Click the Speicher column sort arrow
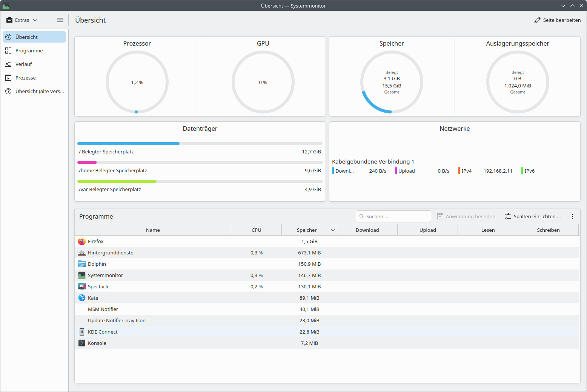This screenshot has height=392, width=587. coord(333,230)
